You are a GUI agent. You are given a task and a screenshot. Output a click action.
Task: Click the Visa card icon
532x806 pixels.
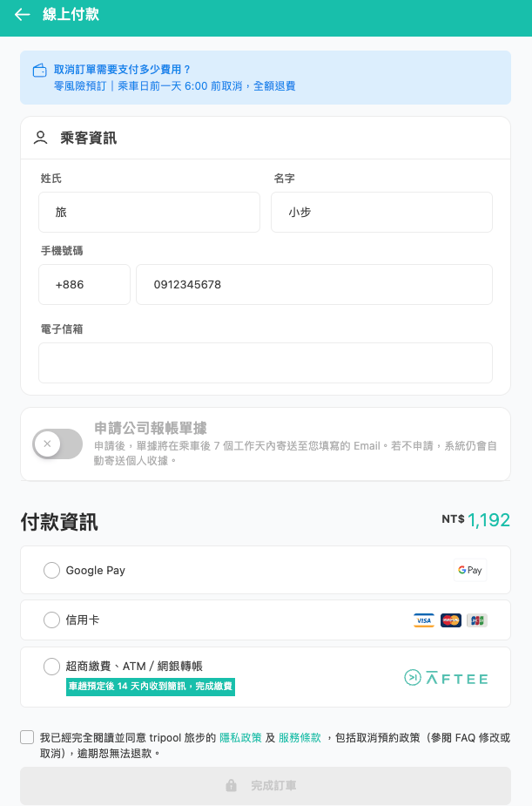coord(424,620)
